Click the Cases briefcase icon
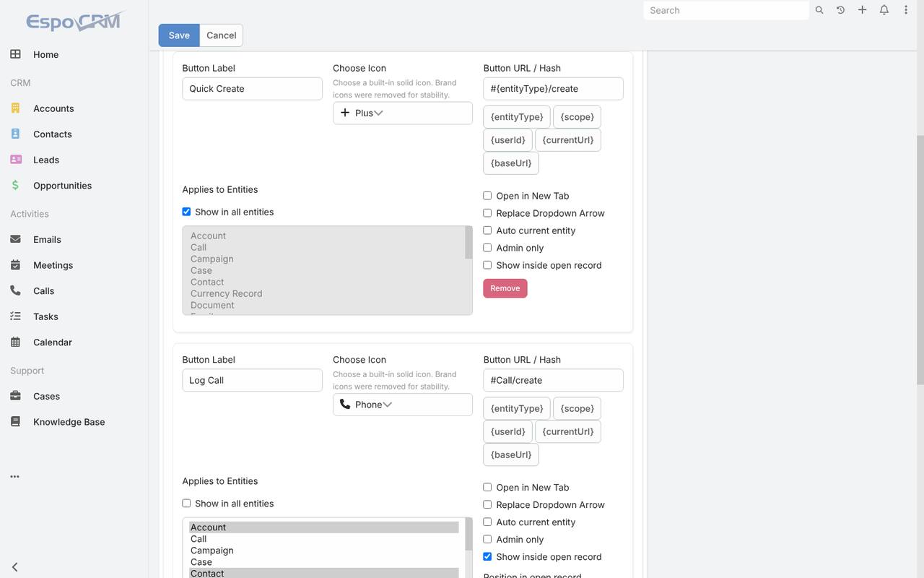This screenshot has height=578, width=924. 15,396
